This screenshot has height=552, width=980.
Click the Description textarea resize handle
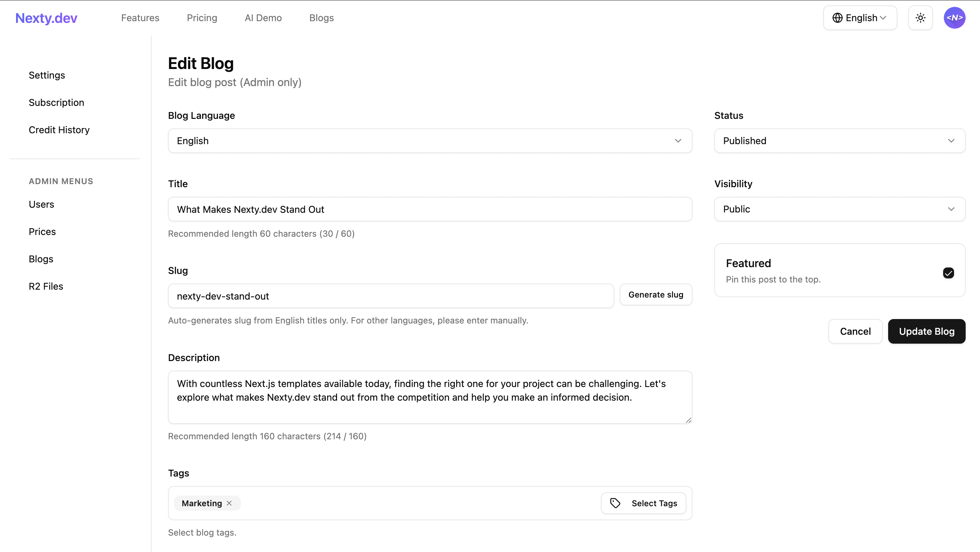pyautogui.click(x=688, y=420)
